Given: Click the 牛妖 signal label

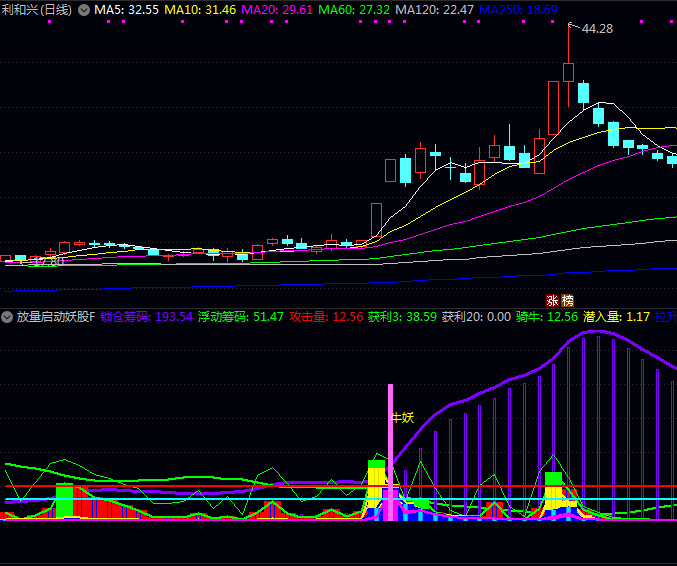Looking at the screenshot, I should coord(402,417).
